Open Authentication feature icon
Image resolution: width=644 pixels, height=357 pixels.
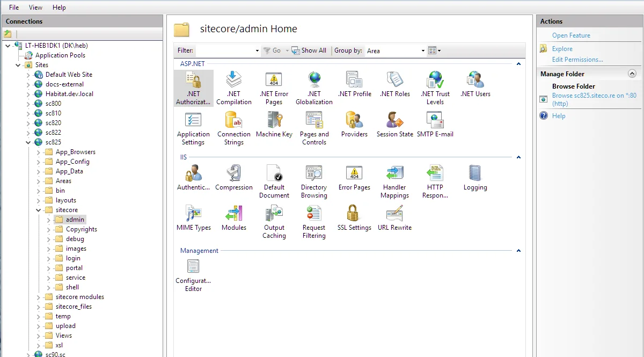193,173
